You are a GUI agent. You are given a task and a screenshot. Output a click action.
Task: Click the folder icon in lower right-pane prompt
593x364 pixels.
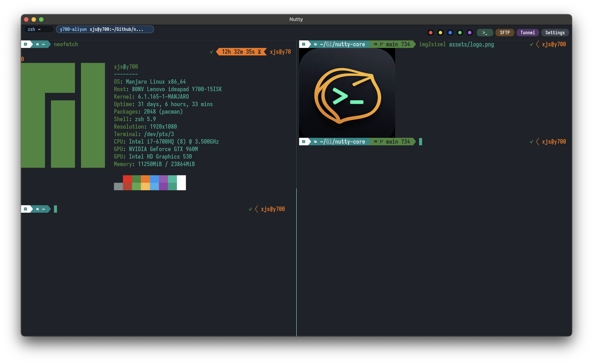(x=315, y=142)
